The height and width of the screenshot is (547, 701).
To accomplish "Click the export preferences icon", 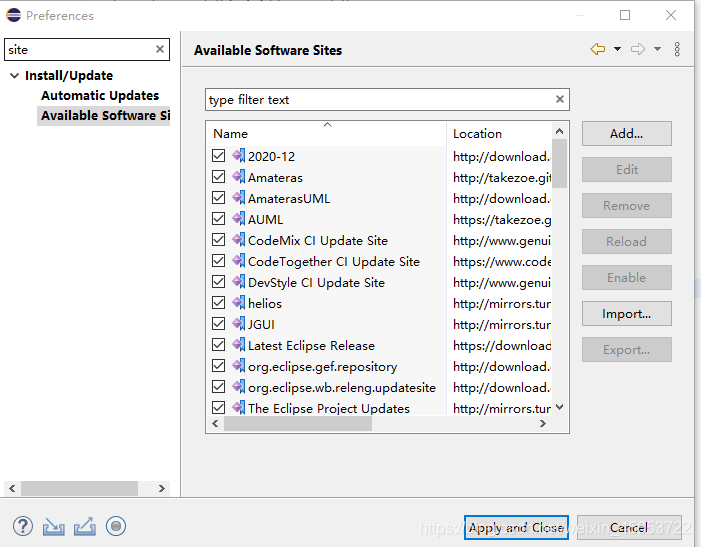I will [x=85, y=526].
